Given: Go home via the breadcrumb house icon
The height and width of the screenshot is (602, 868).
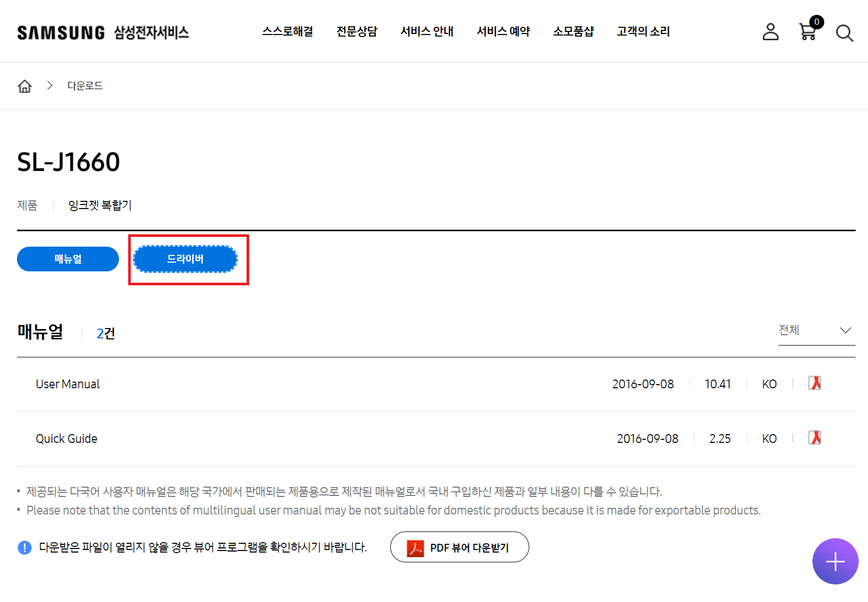Looking at the screenshot, I should click(x=24, y=85).
